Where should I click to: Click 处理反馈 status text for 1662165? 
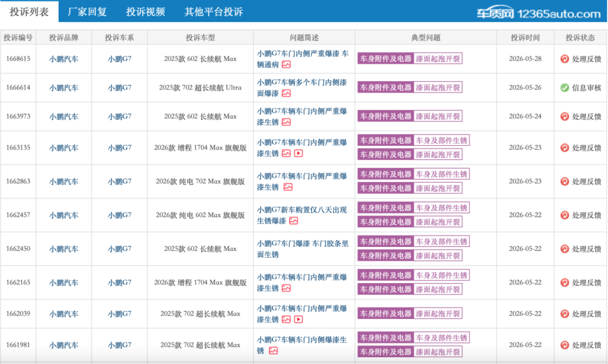coord(587,282)
